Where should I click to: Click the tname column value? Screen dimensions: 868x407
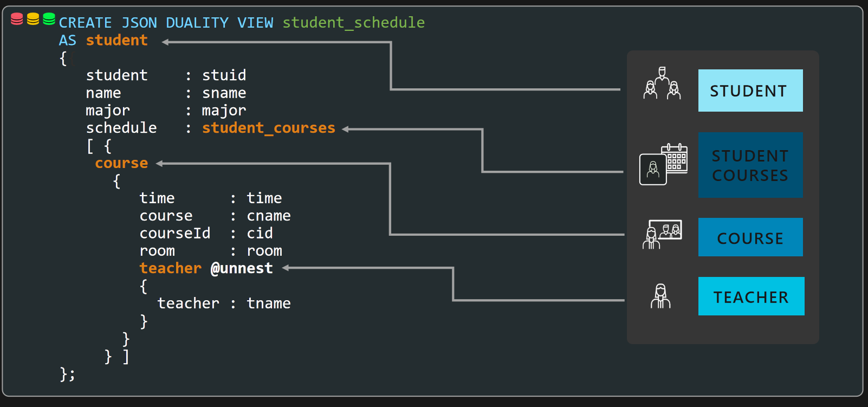coord(269,303)
